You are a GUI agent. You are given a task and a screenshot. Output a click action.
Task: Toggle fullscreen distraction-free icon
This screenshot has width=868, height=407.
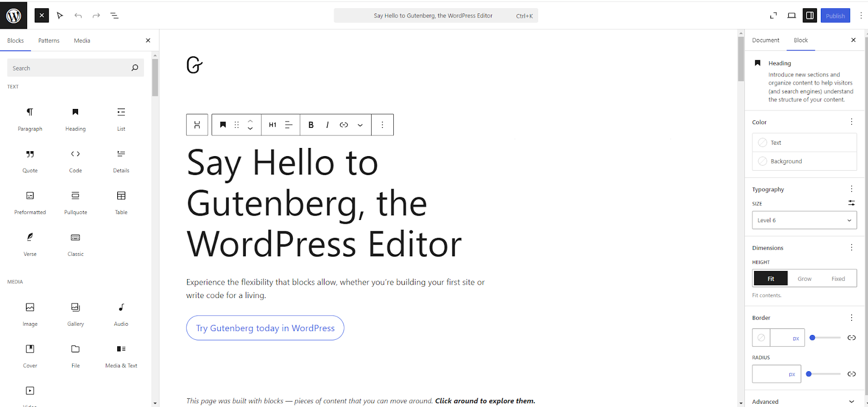(x=774, y=15)
